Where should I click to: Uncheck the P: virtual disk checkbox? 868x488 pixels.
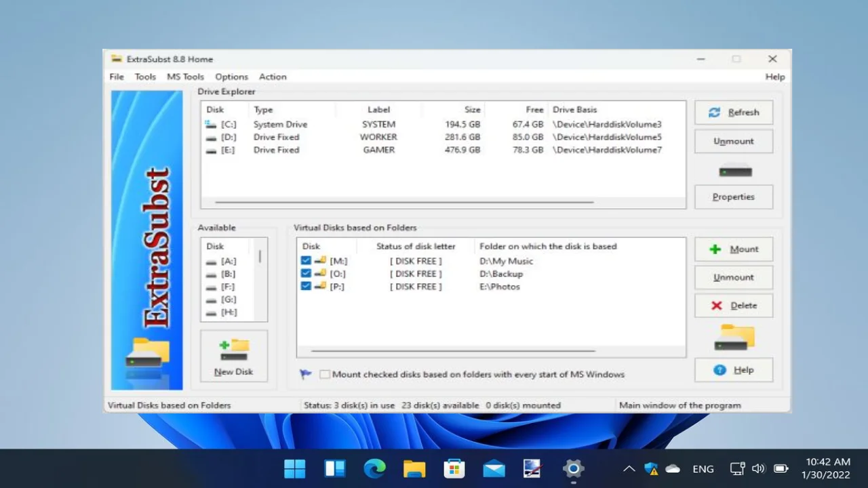(x=306, y=287)
